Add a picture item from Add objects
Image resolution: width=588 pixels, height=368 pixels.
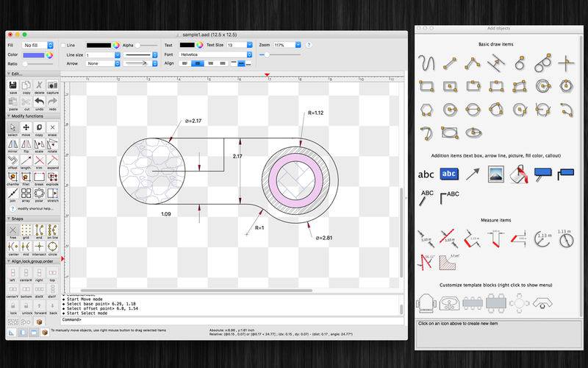(x=496, y=174)
